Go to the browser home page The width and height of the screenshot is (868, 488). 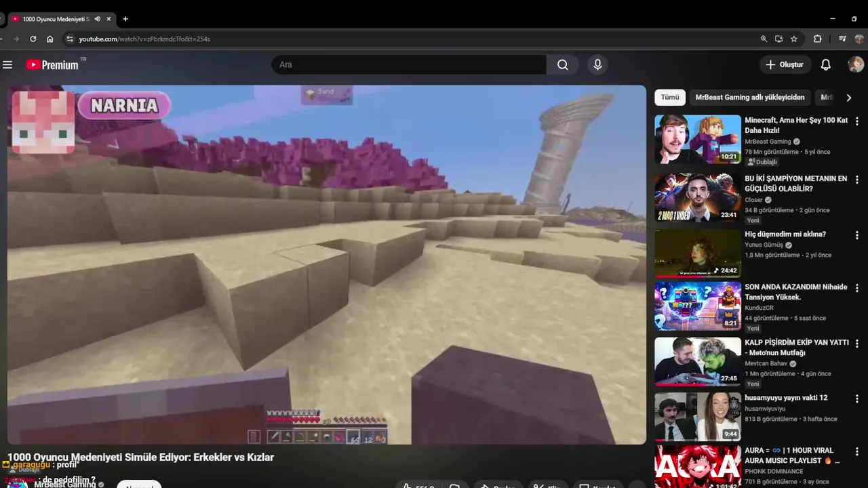click(x=50, y=39)
